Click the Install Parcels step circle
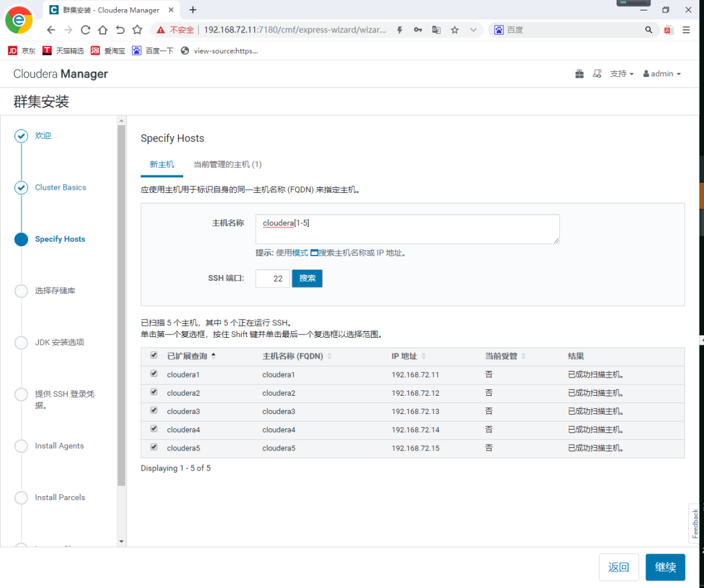Viewport: 704px width, 588px height. point(21,497)
